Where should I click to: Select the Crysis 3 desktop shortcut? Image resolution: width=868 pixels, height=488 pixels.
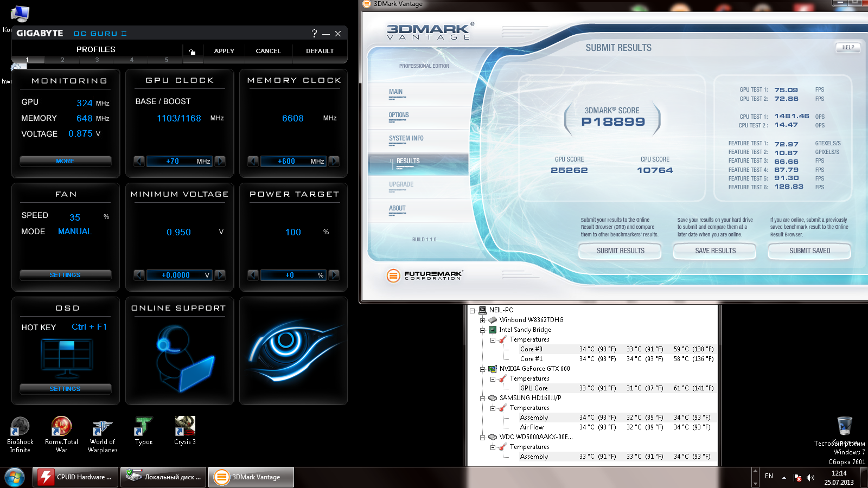[x=185, y=432]
